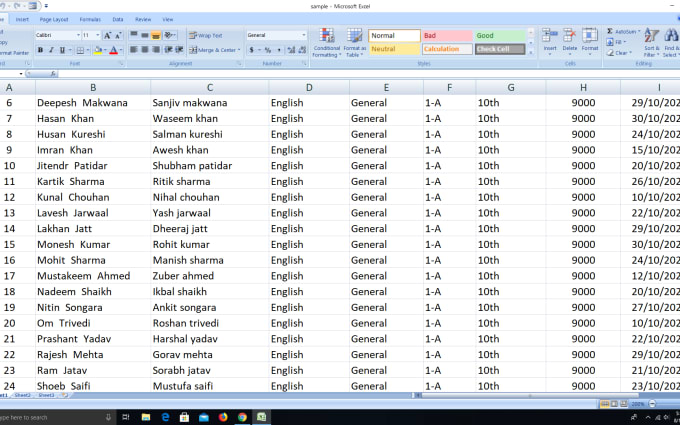The height and width of the screenshot is (425, 680).
Task: Click the Orientation text rotation icon
Action: pyautogui.click(x=170, y=35)
